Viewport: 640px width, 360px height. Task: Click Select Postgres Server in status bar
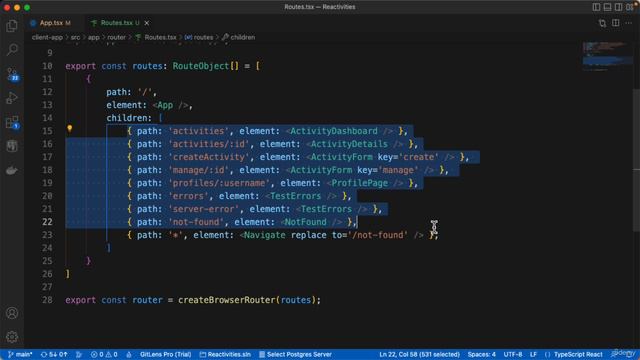pos(295,354)
